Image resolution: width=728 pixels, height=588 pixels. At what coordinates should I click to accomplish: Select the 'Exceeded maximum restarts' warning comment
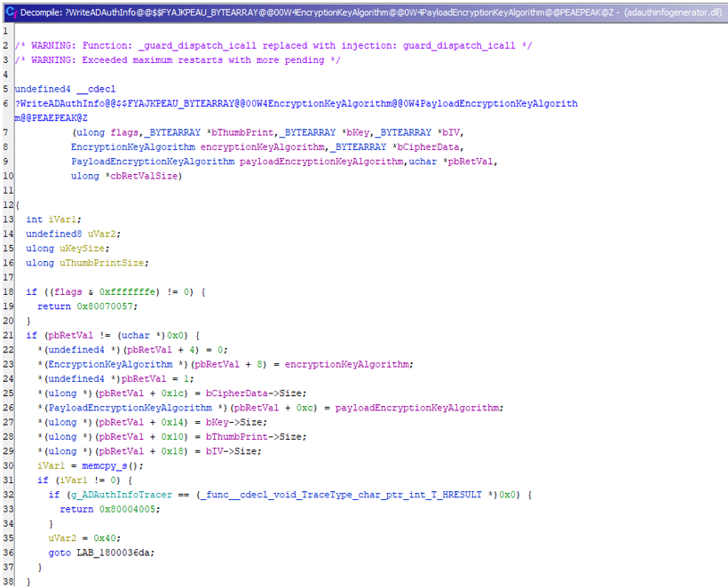pyautogui.click(x=178, y=60)
